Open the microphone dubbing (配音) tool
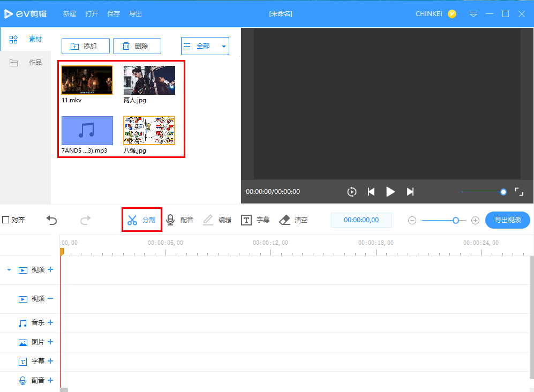 click(179, 220)
